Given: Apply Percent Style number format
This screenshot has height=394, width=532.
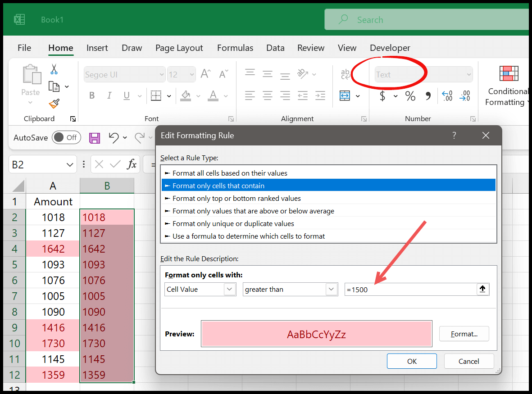Looking at the screenshot, I should coord(410,96).
